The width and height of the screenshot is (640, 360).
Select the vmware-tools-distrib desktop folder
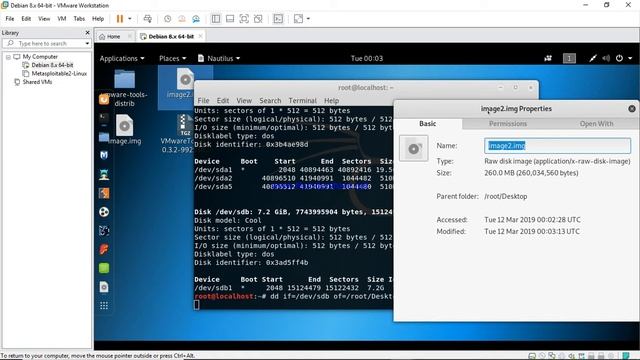[124, 88]
